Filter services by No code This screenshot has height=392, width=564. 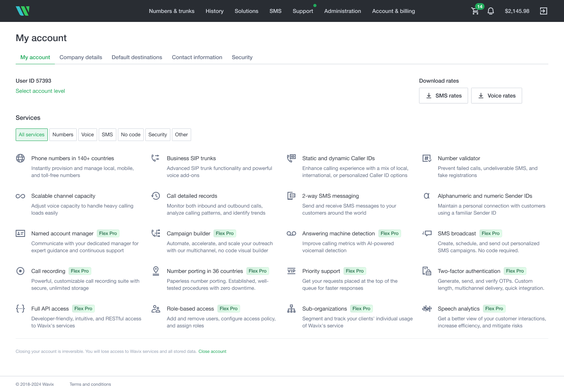click(131, 135)
